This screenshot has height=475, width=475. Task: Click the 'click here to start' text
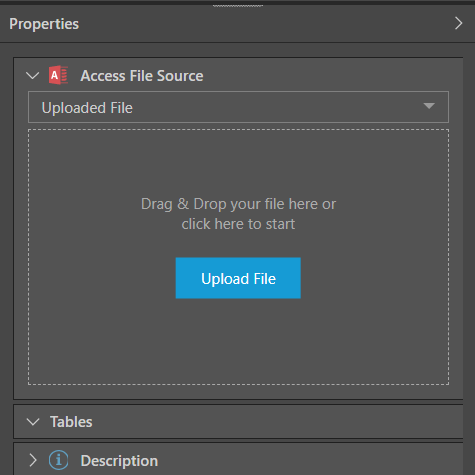tap(238, 224)
